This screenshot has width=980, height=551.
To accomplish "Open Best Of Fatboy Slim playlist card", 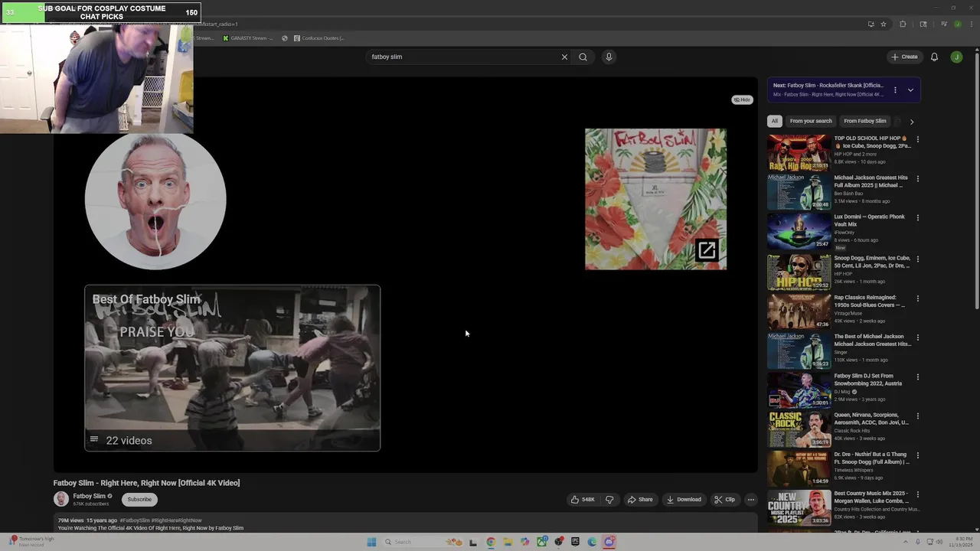I will click(232, 368).
